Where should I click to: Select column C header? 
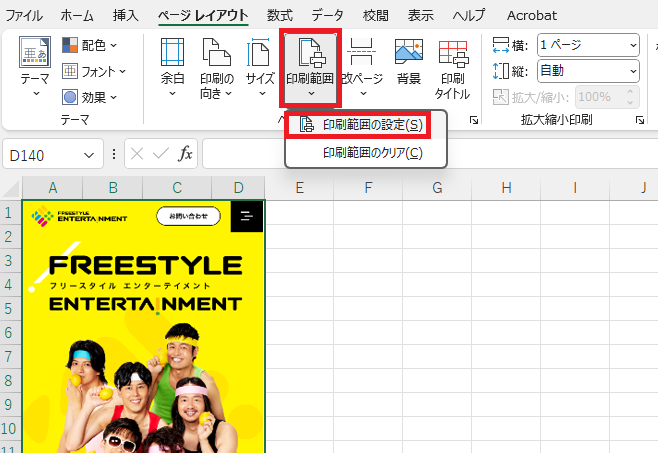(x=177, y=188)
